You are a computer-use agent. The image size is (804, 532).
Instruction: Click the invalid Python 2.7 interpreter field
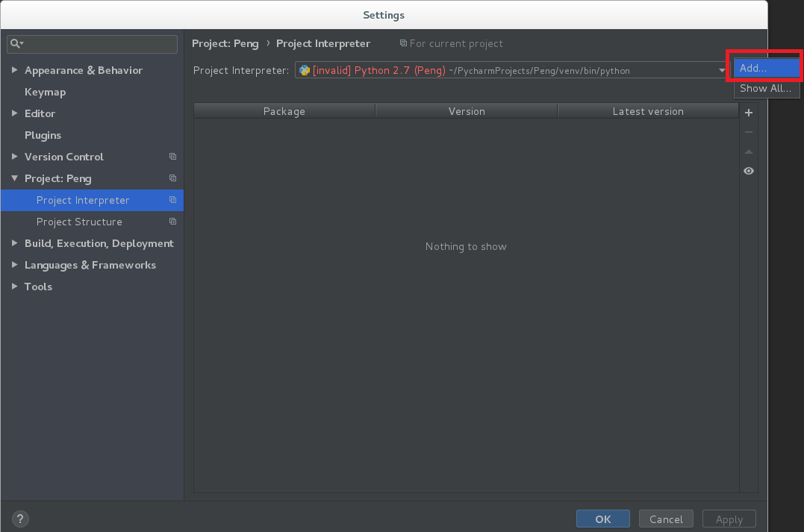click(512, 70)
